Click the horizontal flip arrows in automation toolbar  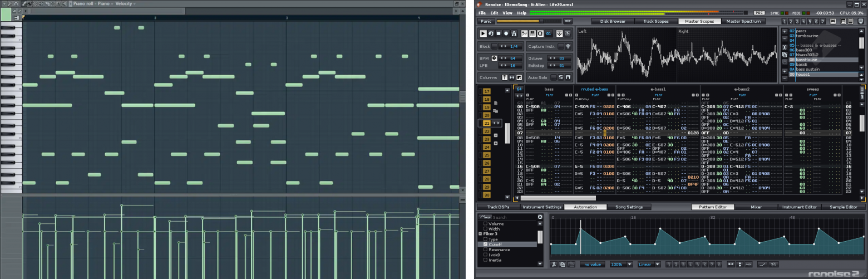pos(731,264)
